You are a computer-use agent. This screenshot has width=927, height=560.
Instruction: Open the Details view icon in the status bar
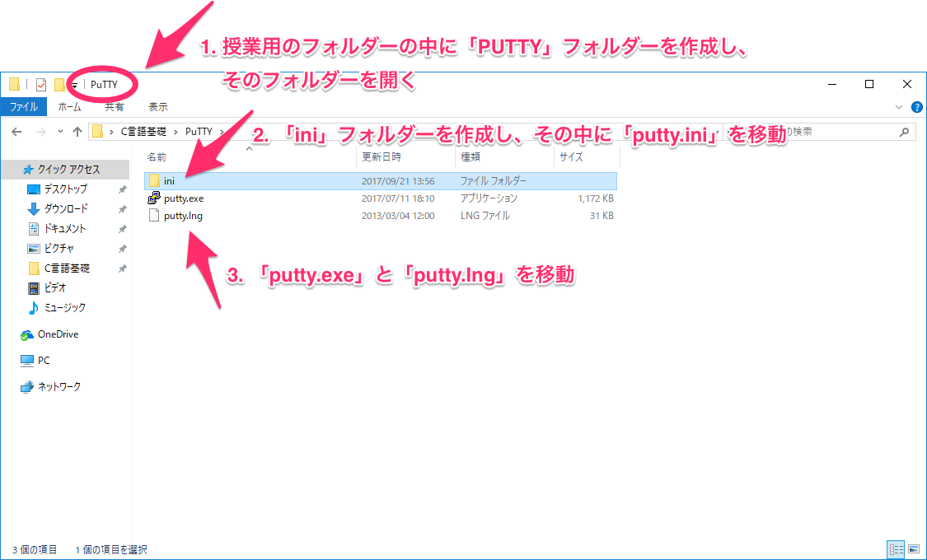(x=897, y=549)
